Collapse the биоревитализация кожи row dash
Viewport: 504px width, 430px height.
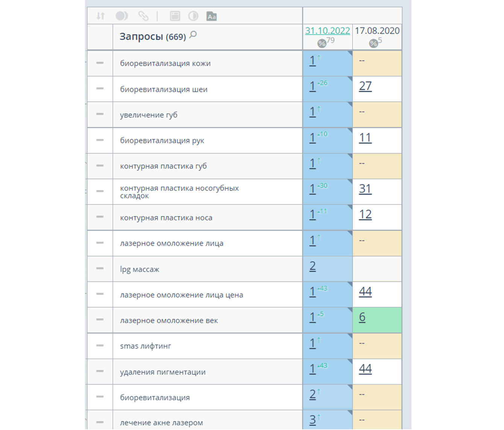click(100, 63)
